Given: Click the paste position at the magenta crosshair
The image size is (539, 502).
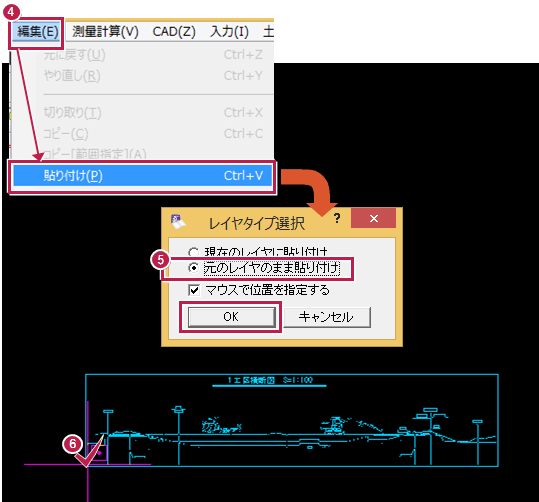Looking at the screenshot, I should tap(88, 465).
